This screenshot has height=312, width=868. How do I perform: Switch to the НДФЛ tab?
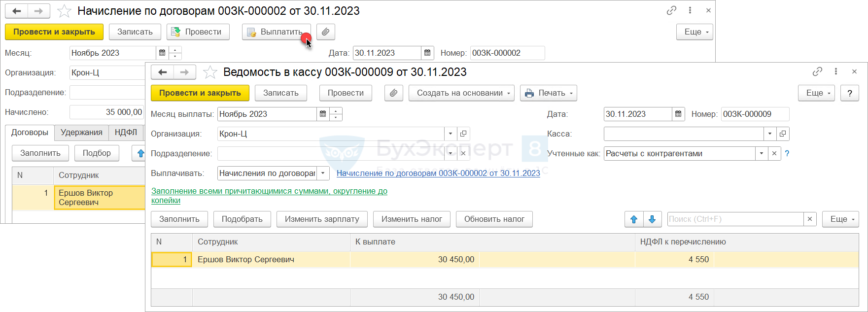[x=126, y=133]
